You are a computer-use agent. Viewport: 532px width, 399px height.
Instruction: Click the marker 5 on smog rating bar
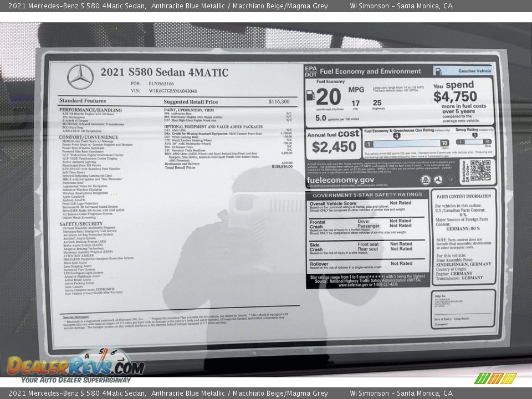pyautogui.click(x=475, y=135)
